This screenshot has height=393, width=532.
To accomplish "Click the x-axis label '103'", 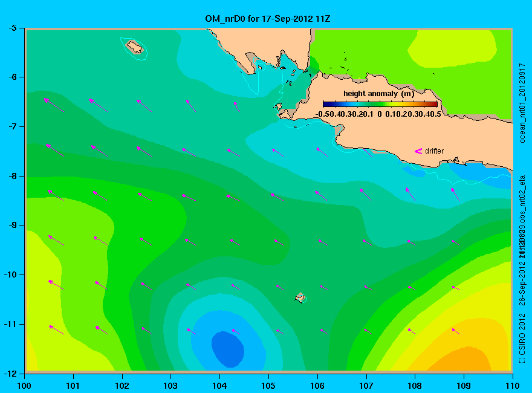I will [x=170, y=386].
